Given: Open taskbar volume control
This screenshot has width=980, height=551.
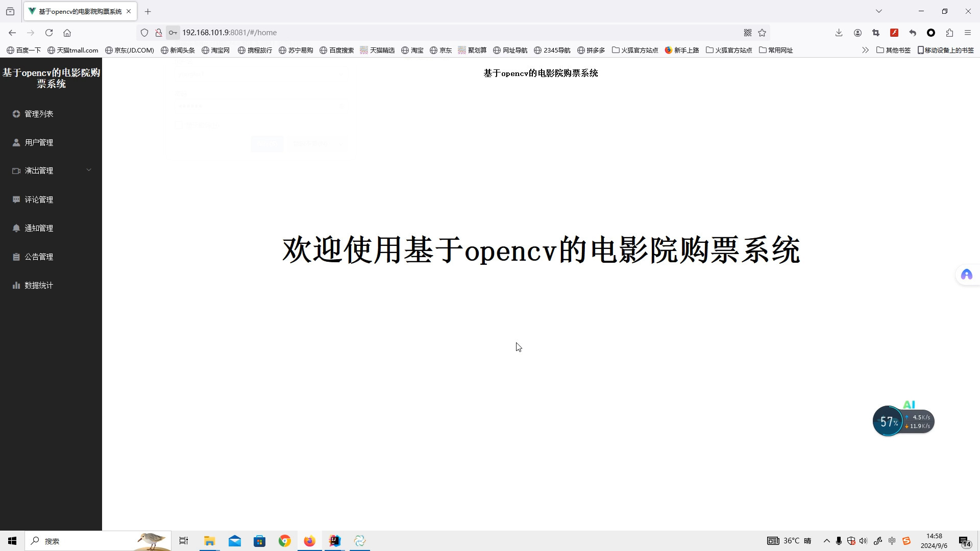Looking at the screenshot, I should pyautogui.click(x=863, y=541).
